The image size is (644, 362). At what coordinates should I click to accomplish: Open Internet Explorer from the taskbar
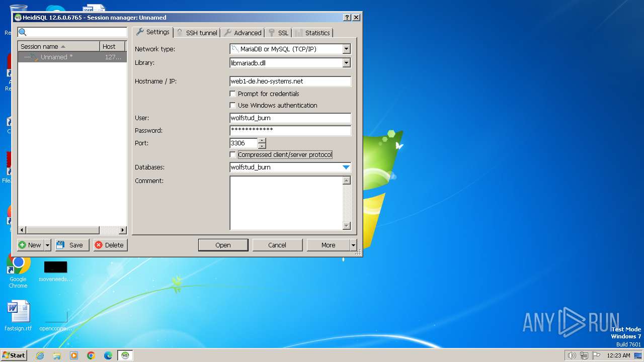click(40, 355)
